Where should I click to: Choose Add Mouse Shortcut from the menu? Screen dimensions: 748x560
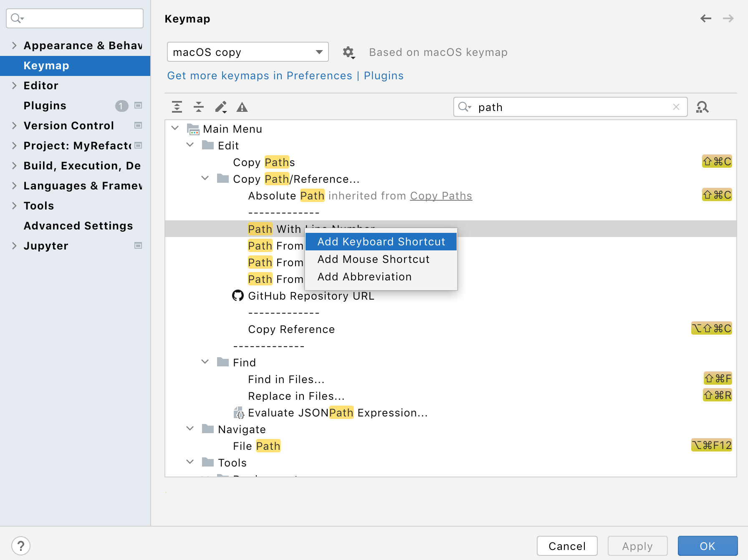pos(373,259)
